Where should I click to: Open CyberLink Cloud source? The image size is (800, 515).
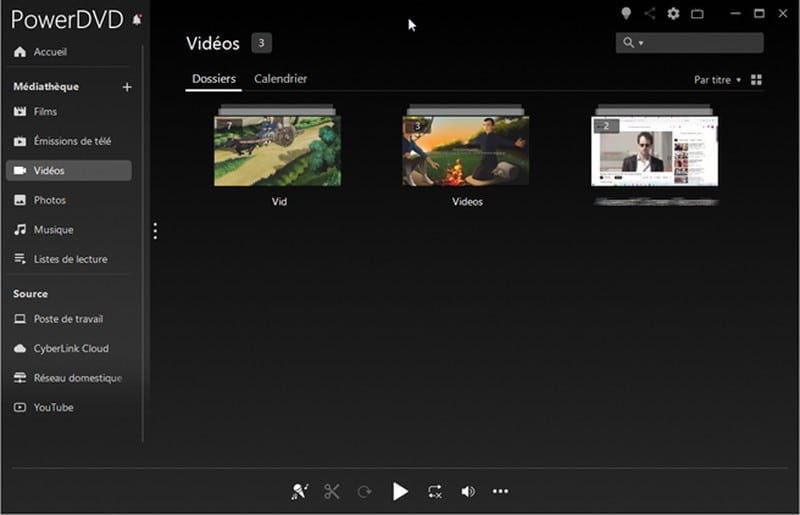[61, 349]
